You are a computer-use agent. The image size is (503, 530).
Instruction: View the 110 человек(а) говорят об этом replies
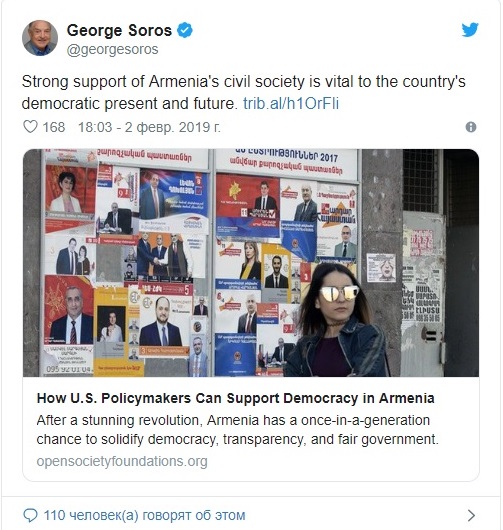(144, 515)
